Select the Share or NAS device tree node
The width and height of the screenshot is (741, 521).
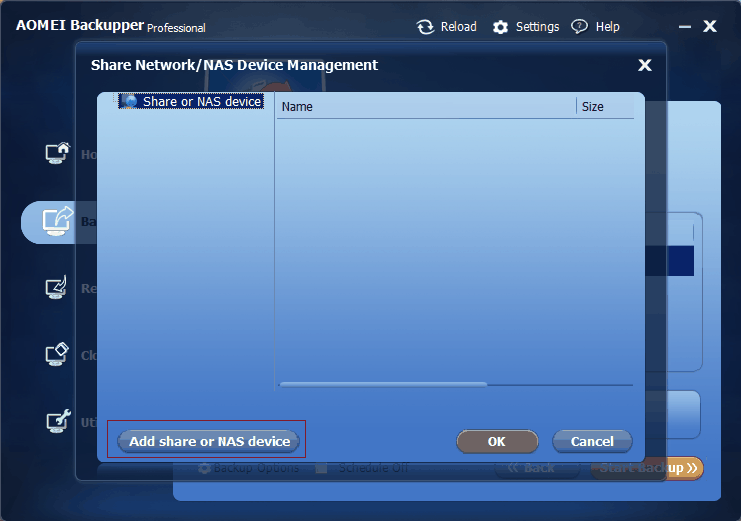pyautogui.click(x=191, y=101)
